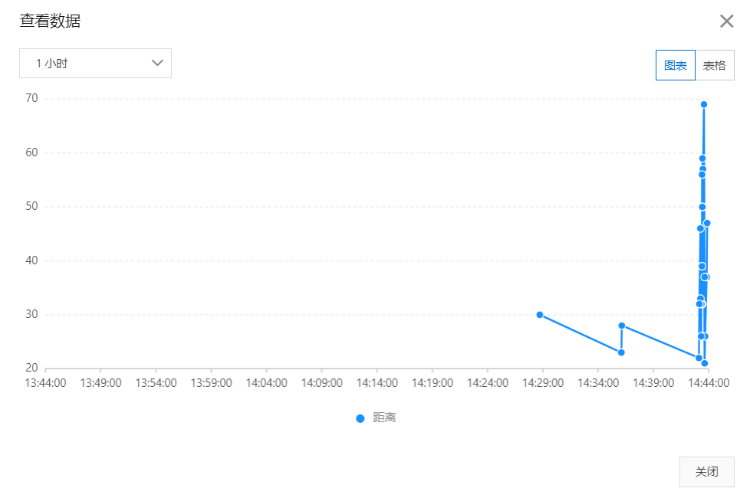750x488 pixels.
Task: Close the 查看数据 dialog with the X icon
Action: tap(727, 21)
